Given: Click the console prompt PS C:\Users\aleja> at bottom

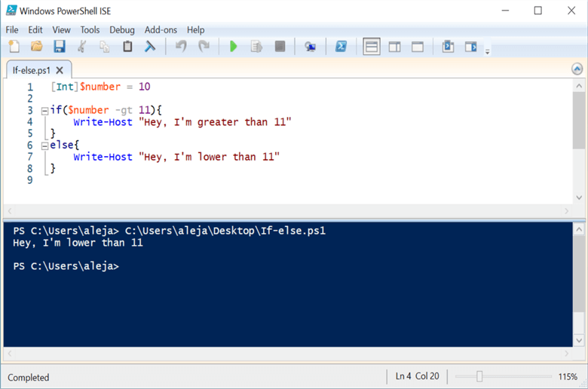Looking at the screenshot, I should [66, 266].
